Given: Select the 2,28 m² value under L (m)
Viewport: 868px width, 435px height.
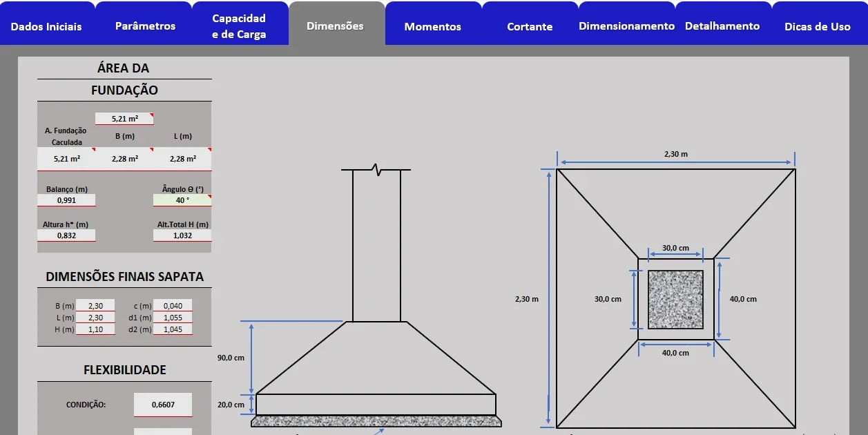Looking at the screenshot, I should [x=182, y=159].
